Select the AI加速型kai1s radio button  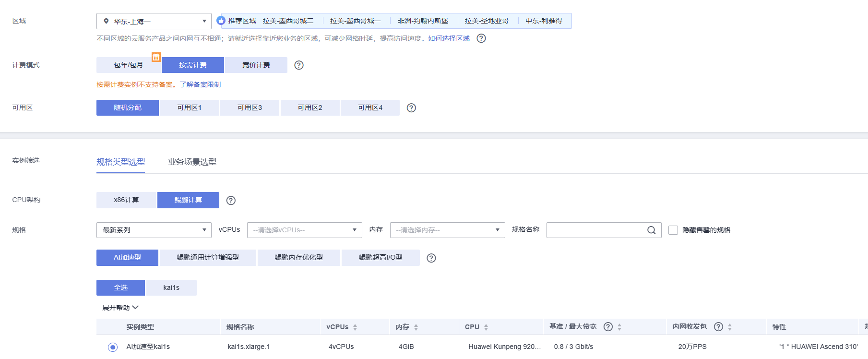113,347
